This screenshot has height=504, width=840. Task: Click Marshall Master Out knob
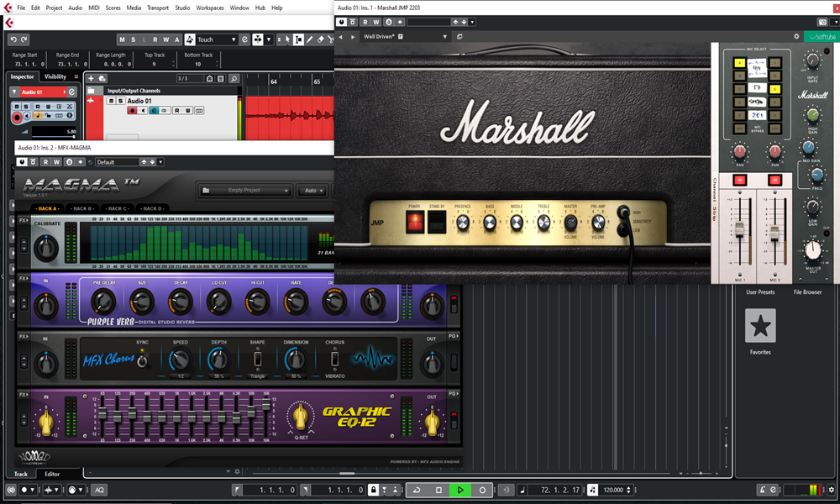coord(812,250)
